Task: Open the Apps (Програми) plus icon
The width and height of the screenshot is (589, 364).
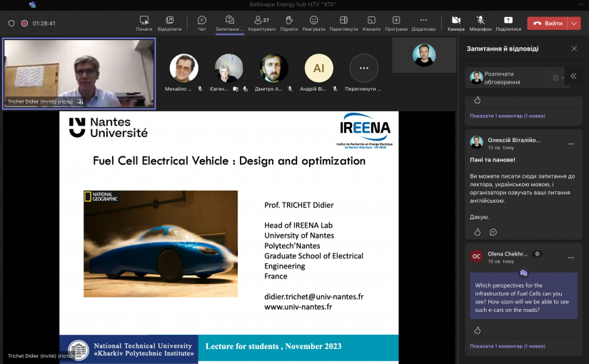Action: 396,21
